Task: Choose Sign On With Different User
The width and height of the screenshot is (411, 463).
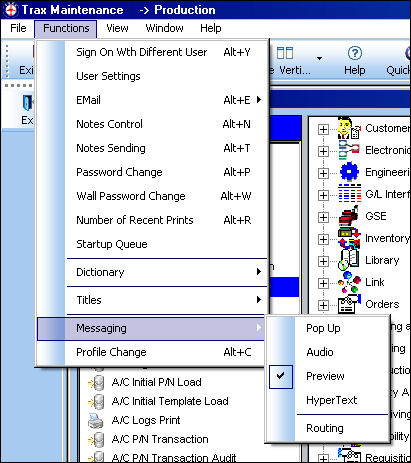Action: point(152,52)
